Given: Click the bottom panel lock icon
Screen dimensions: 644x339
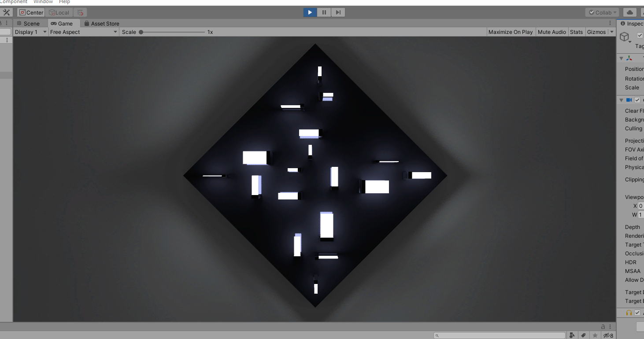Looking at the screenshot, I should tap(603, 326).
